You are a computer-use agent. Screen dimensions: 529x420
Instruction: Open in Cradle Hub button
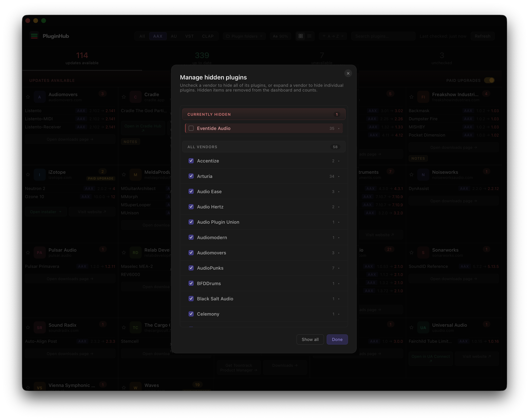point(143,128)
